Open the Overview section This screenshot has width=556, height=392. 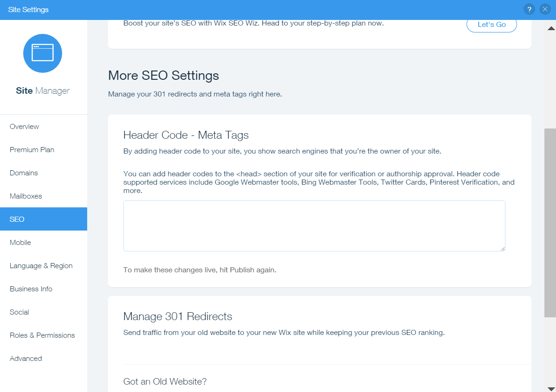[44, 127]
